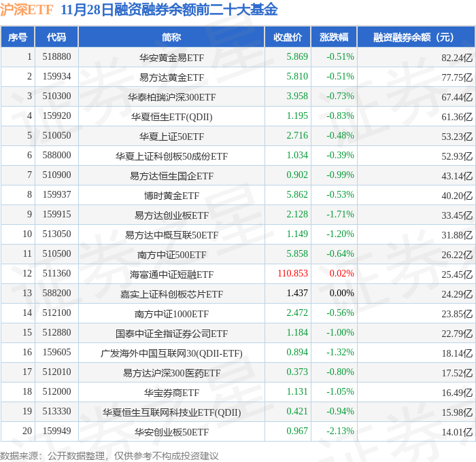Click the balance 15.98亿
476x462 pixels.
(457, 412)
